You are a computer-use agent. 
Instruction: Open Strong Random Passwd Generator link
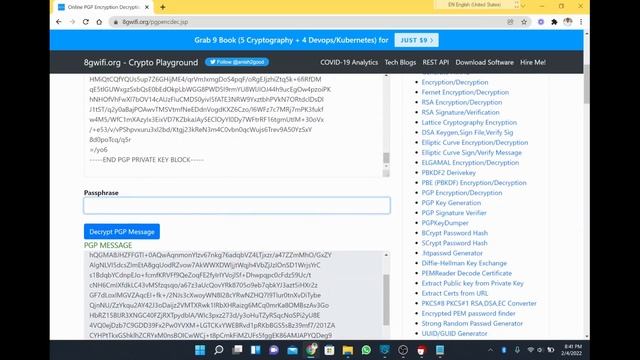pyautogui.click(x=472, y=323)
